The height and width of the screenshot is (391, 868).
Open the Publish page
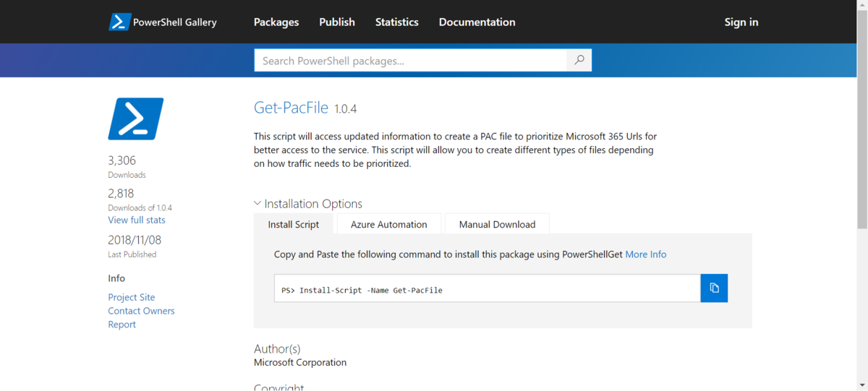[x=337, y=22]
